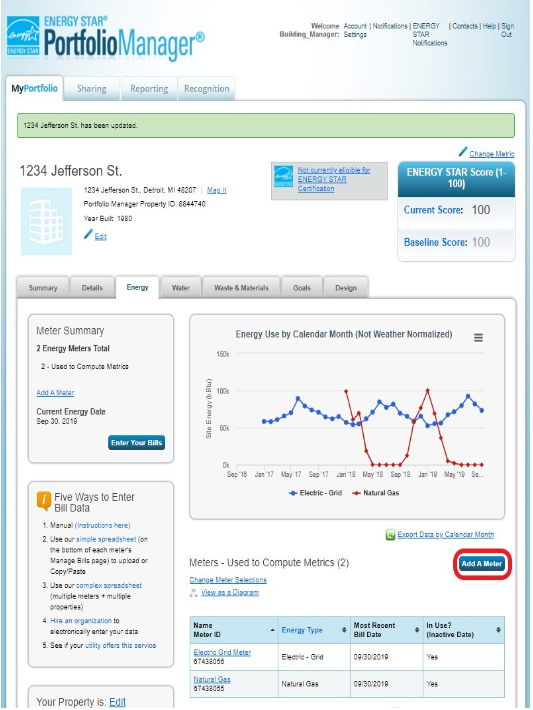Viewport: 533px width, 710px height.
Task: Sort by In Use? column arrows
Action: coord(498,630)
